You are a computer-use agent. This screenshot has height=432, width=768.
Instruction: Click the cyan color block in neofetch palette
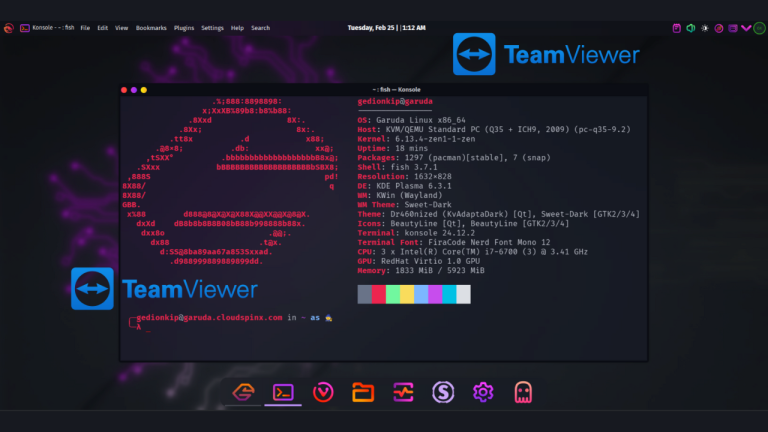pyautogui.click(x=449, y=294)
